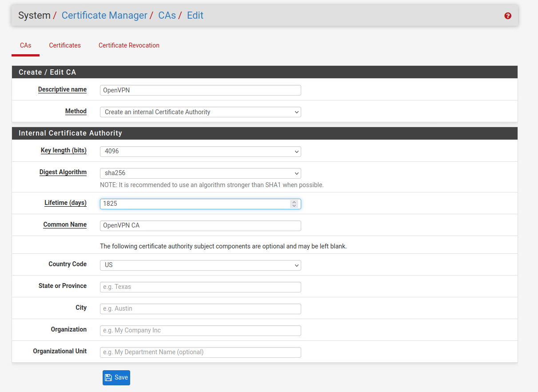Open the Country Code dropdown

[200, 265]
